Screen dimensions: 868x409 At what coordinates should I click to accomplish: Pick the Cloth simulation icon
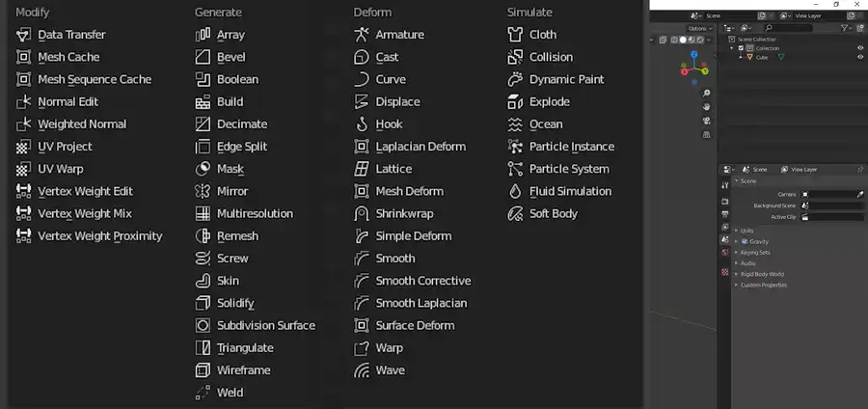515,35
